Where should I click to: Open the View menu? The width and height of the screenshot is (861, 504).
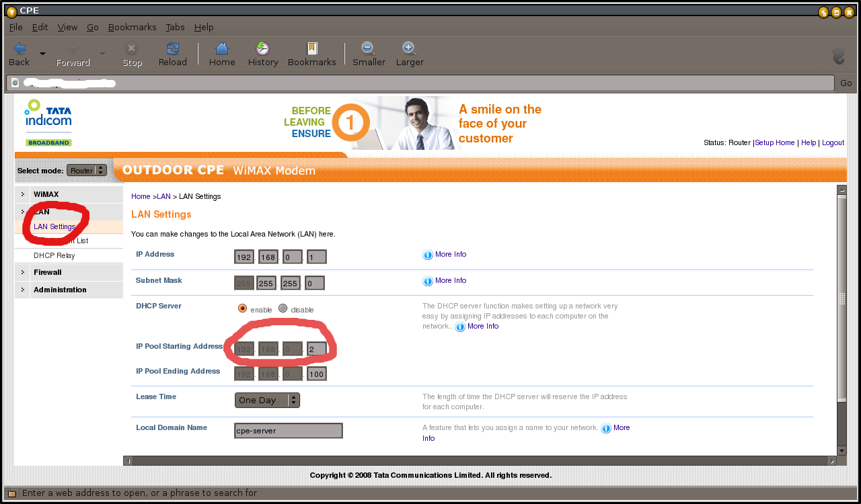pos(67,27)
